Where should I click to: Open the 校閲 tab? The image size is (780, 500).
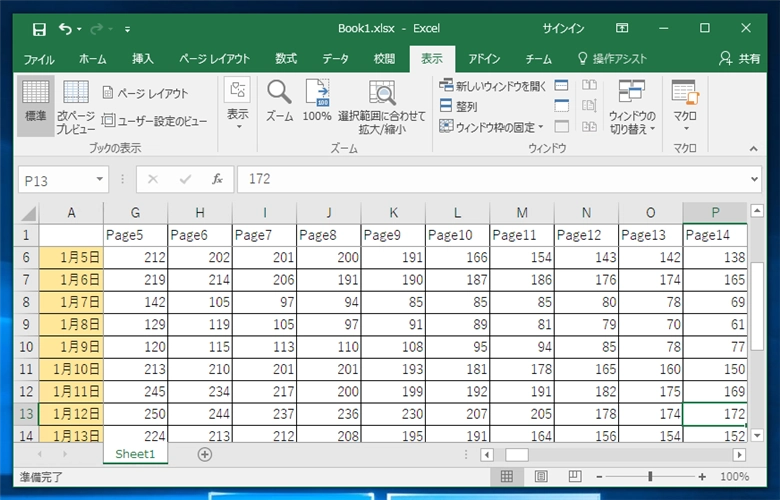384,59
